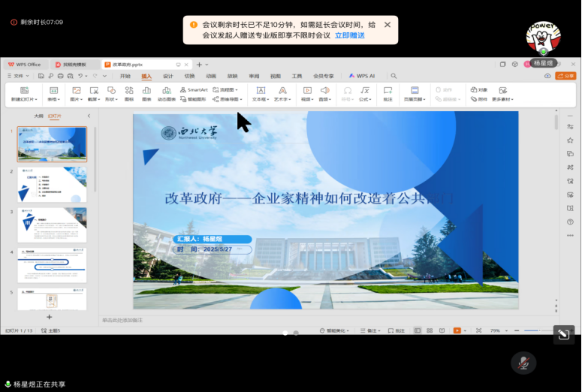Add a comment with 批注 icon
This screenshot has width=582, height=392.
click(387, 93)
